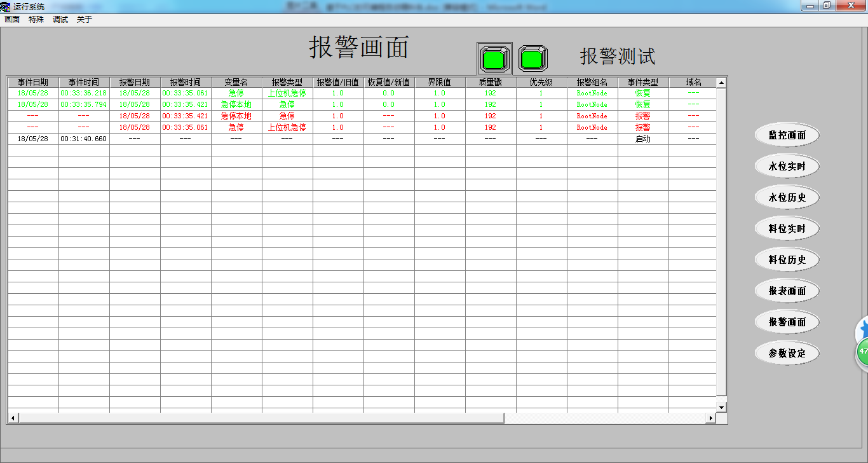This screenshot has width=868, height=463.
Task: Click the green 47 badge at right edge
Action: coord(862,352)
